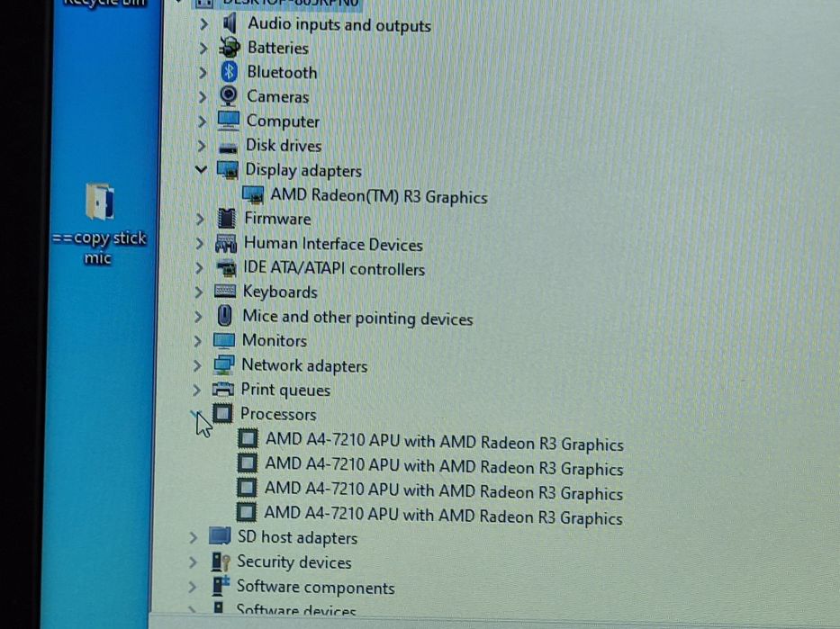Select the 'Display adapters' tree label

coord(303,170)
